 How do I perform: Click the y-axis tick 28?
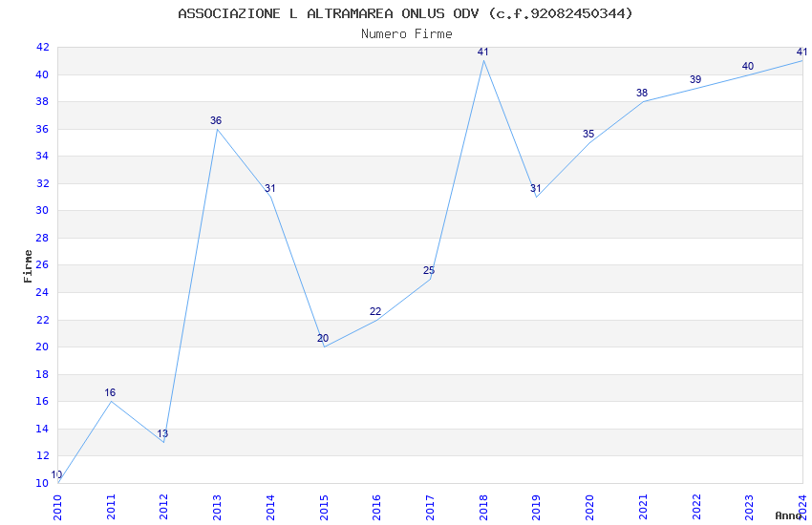42,238
